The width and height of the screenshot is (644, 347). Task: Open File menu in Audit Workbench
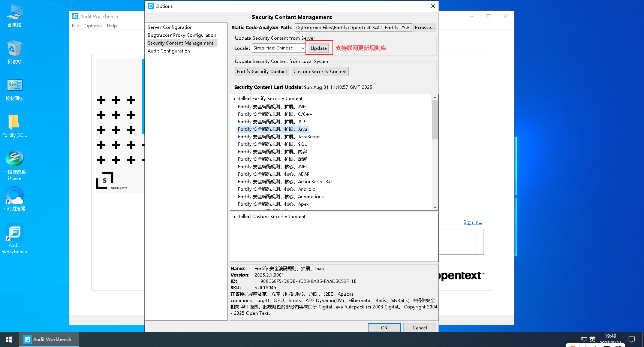(x=75, y=26)
